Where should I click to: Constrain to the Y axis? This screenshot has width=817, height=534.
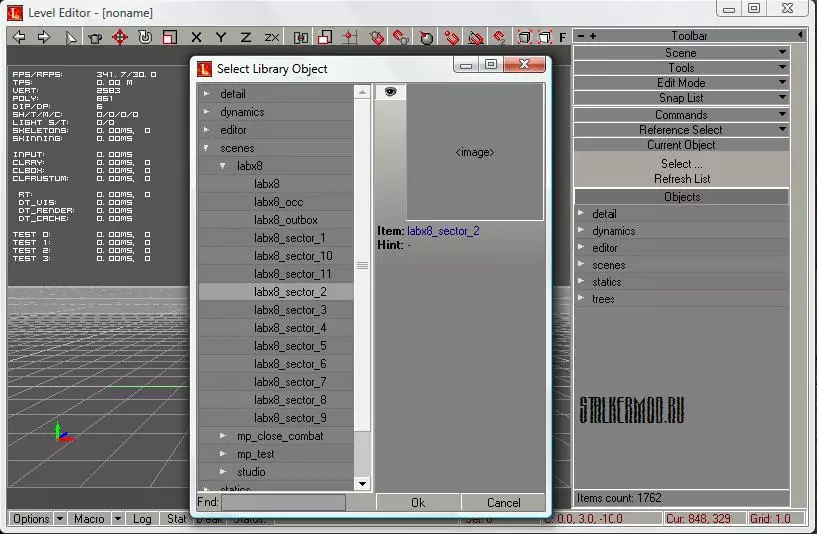click(x=221, y=38)
